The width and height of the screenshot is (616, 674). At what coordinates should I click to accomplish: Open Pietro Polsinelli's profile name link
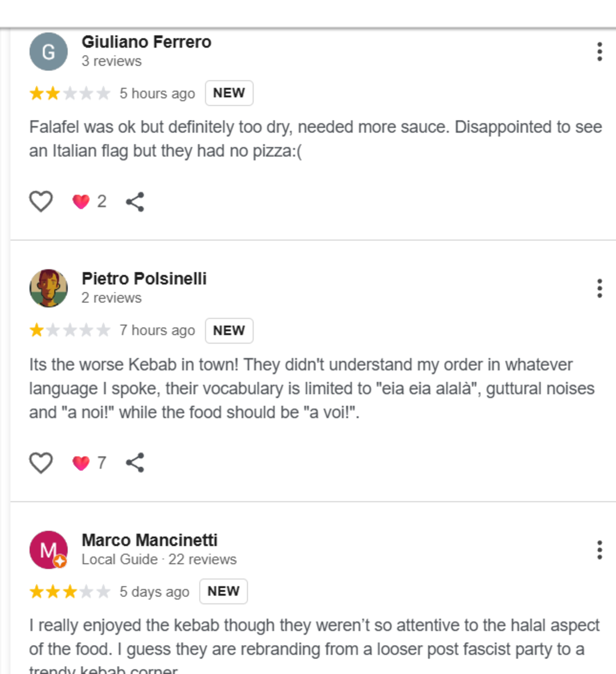coord(144,278)
